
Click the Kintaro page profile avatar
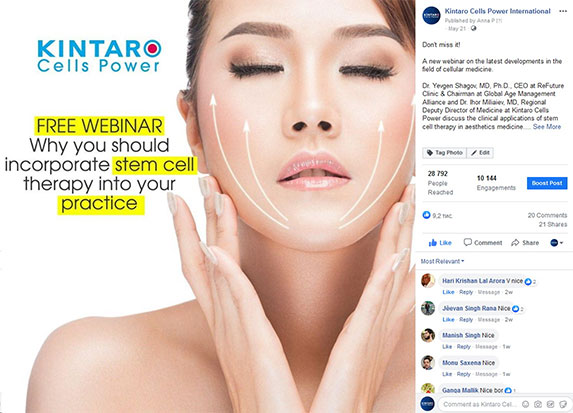(x=431, y=16)
